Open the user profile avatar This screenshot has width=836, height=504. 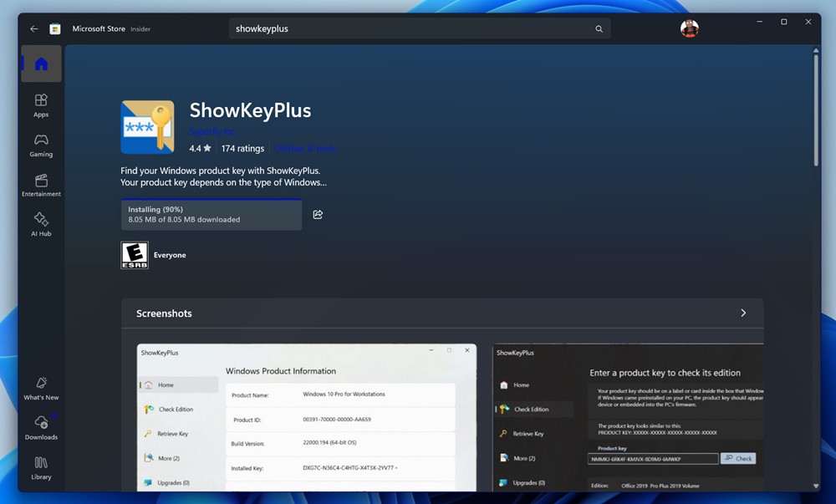click(690, 28)
